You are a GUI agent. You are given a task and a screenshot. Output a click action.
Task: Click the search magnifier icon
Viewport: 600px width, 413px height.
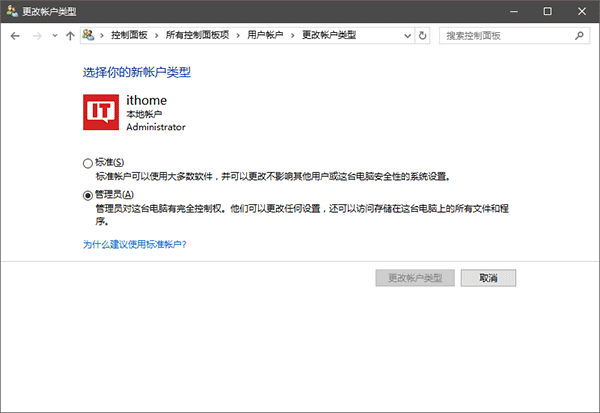point(579,36)
